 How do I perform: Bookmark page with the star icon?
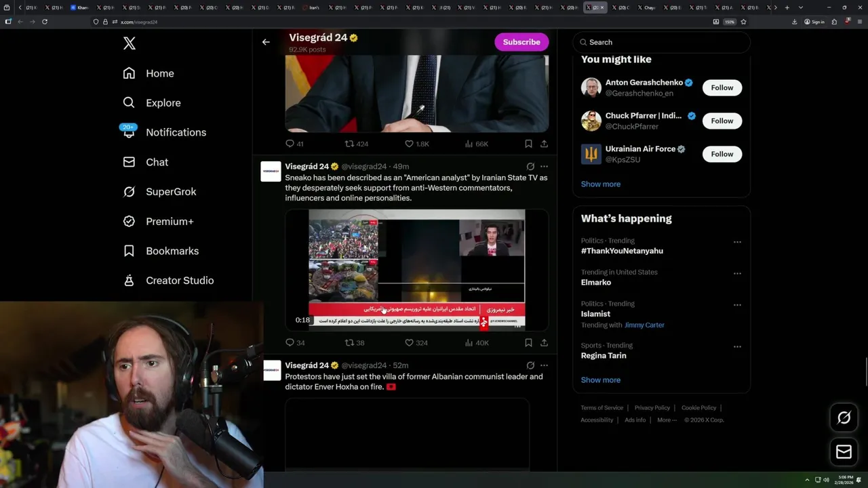pos(743,22)
